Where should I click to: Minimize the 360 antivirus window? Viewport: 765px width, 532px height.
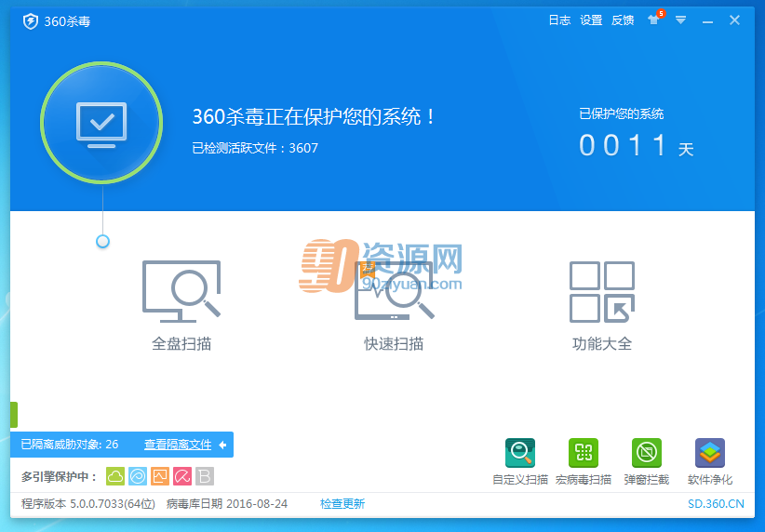(x=708, y=21)
